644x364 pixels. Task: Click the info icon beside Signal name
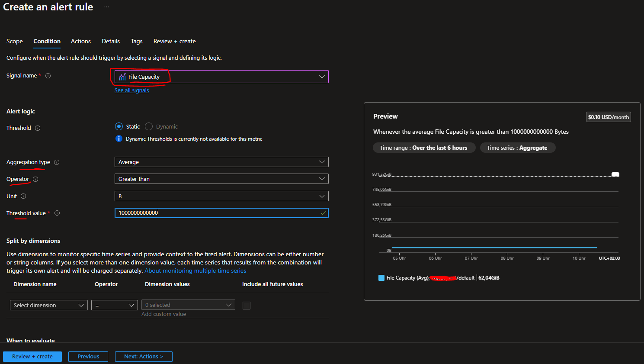[48, 76]
